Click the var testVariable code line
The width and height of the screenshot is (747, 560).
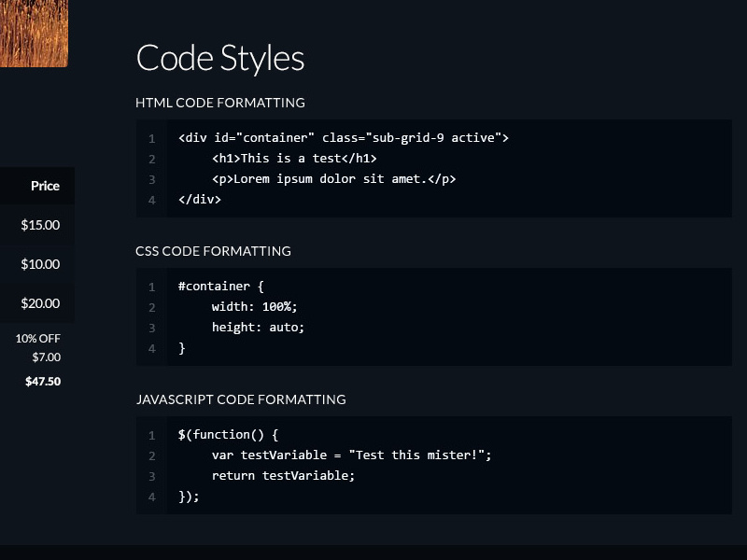coord(351,455)
